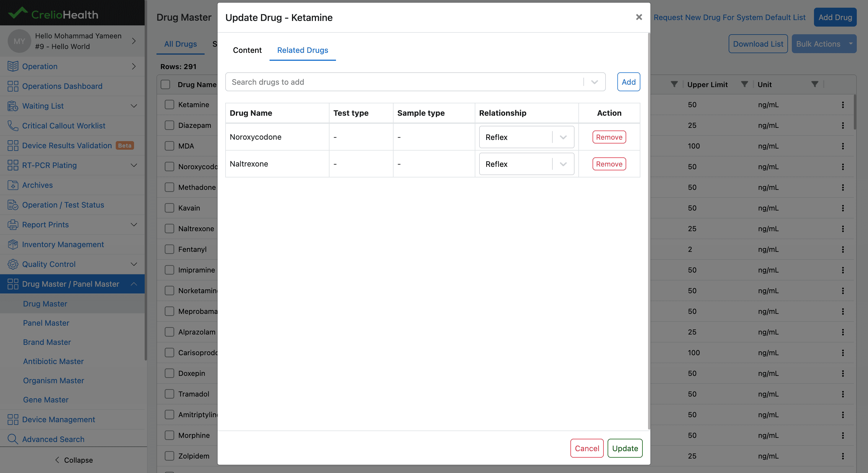Click the Quality Control badge icon
868x473 pixels.
pos(13,264)
